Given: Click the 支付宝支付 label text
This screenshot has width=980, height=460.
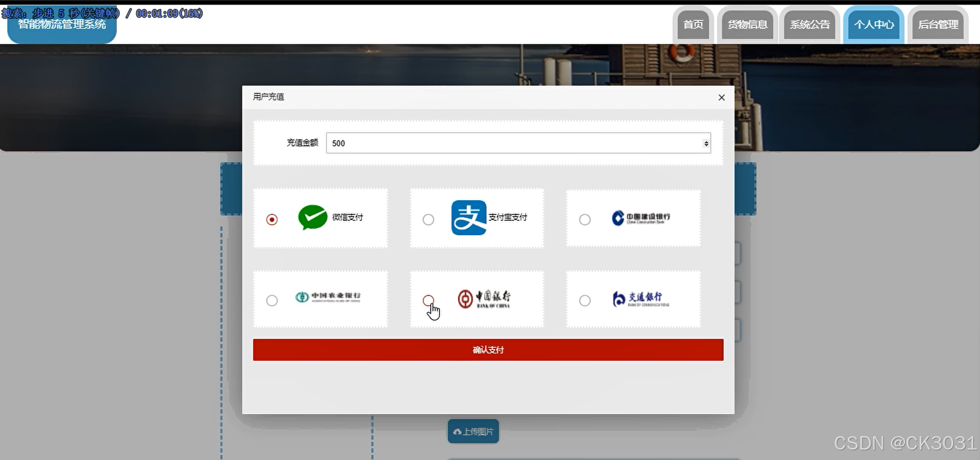Looking at the screenshot, I should [508, 217].
